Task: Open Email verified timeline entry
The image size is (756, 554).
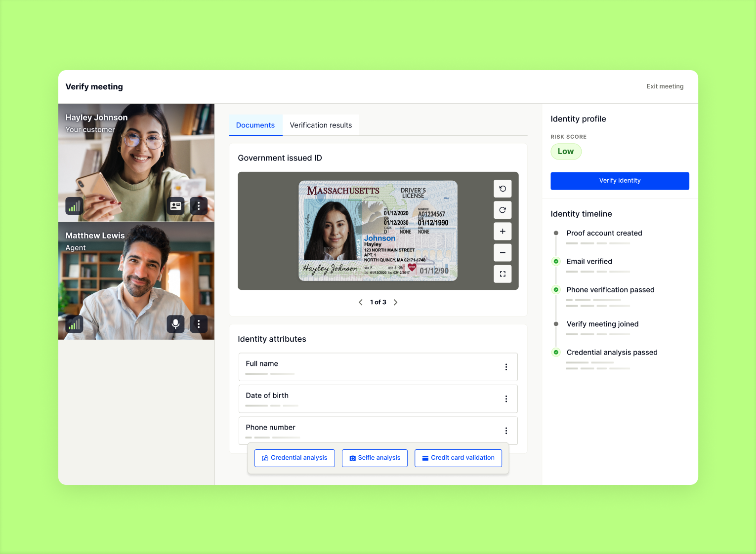Action: [589, 262]
